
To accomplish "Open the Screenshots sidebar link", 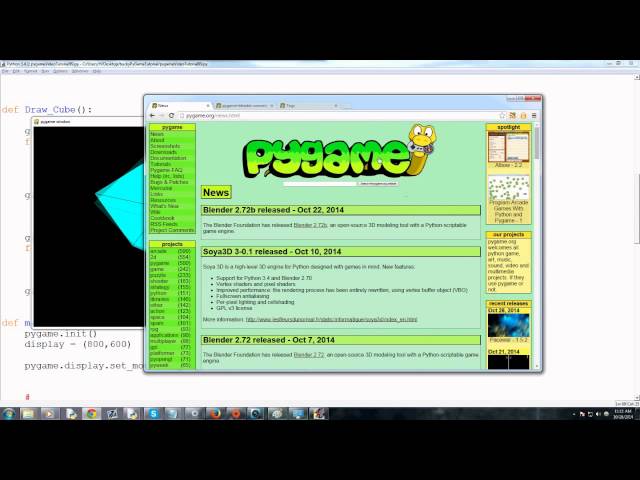I will pos(165,146).
